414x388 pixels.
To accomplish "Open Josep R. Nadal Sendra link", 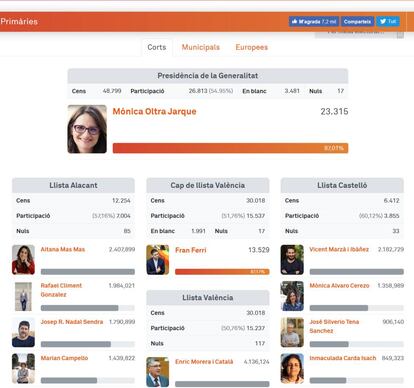I will point(72,322).
